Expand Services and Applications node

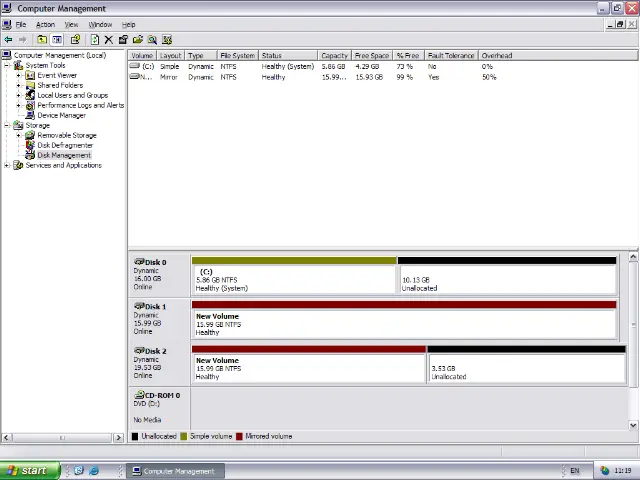[x=7, y=165]
